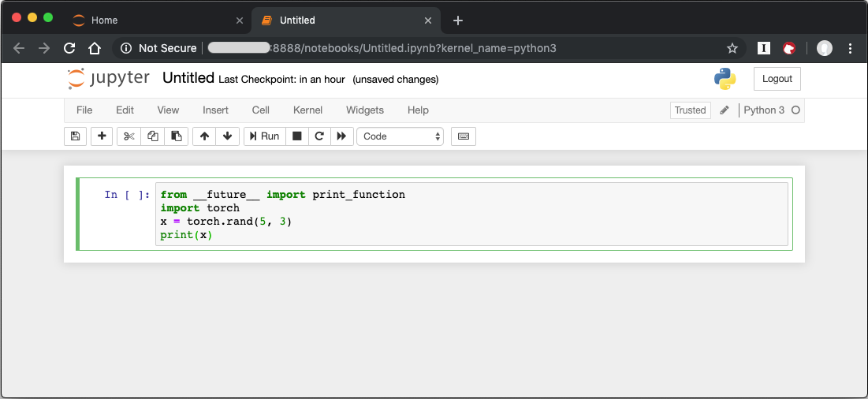Click the Python logo icon

pyautogui.click(x=725, y=79)
